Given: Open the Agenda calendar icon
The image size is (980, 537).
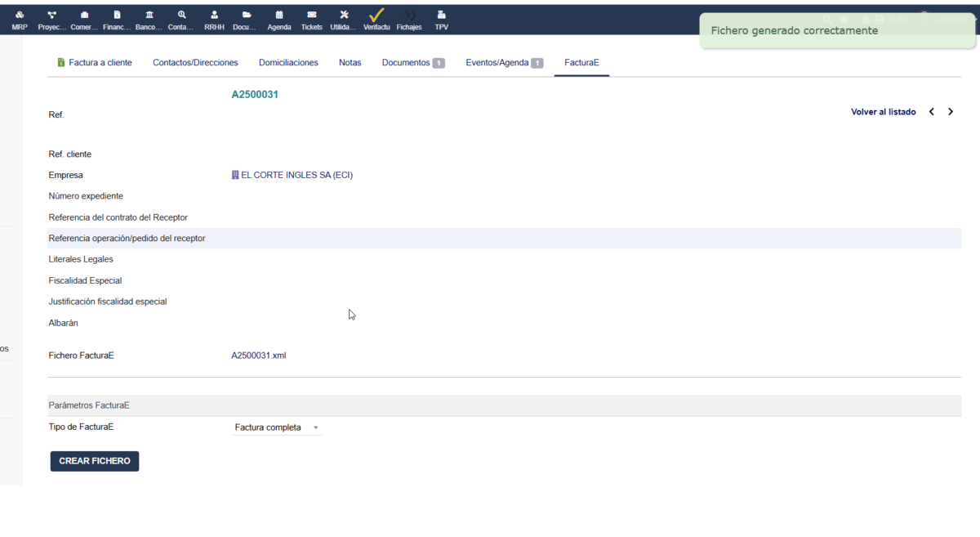Looking at the screenshot, I should [x=279, y=20].
